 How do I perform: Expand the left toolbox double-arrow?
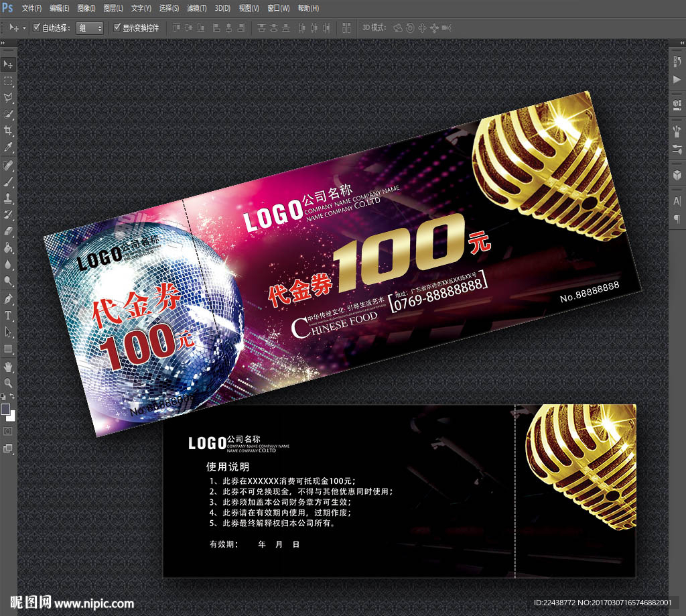coord(3,43)
